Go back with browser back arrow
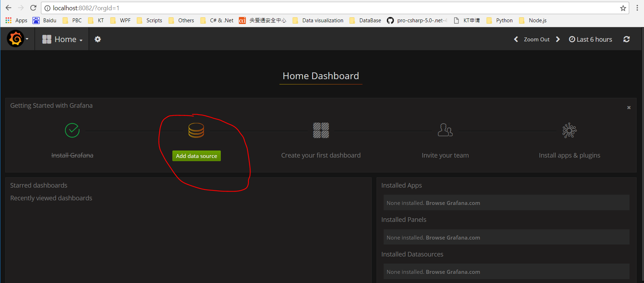 coord(8,8)
